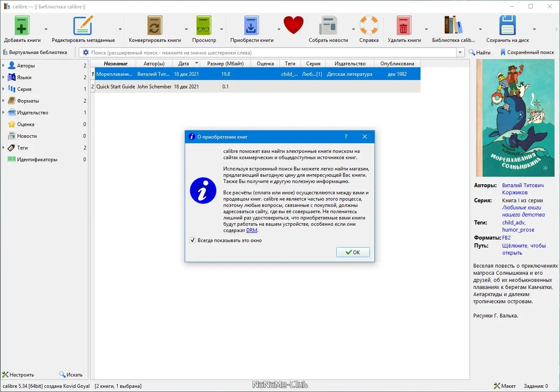Click the book cover thumbnail

click(x=515, y=118)
